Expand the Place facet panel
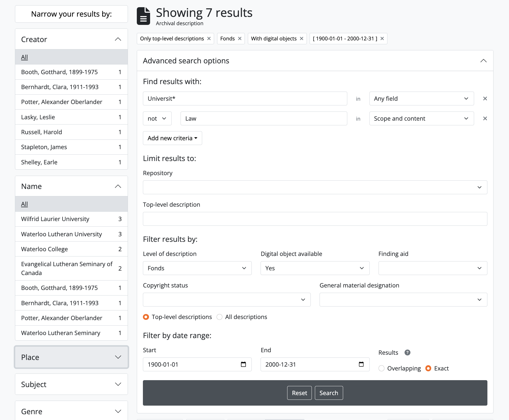 click(x=71, y=357)
